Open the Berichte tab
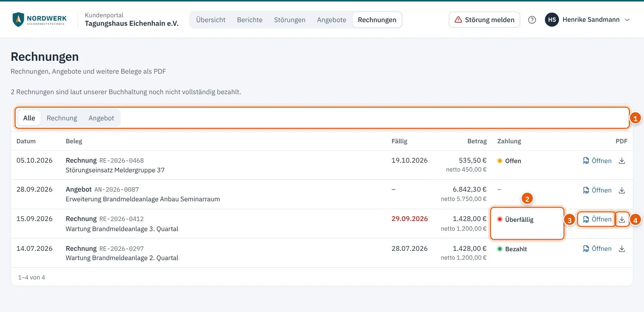This screenshot has width=644, height=312. [x=250, y=20]
